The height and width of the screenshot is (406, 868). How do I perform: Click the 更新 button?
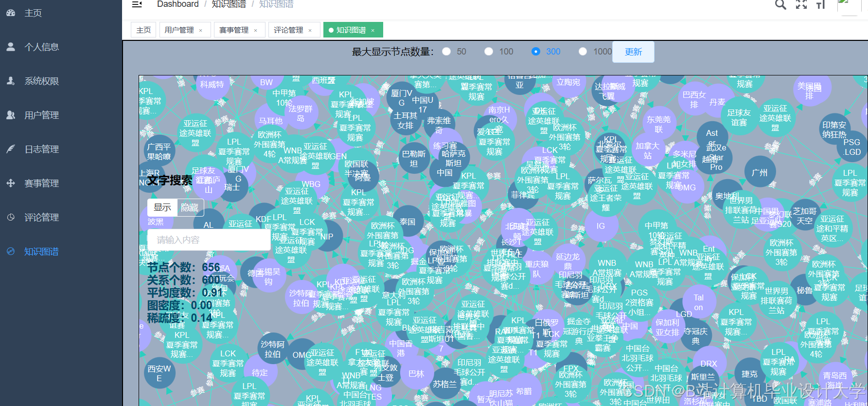(633, 52)
